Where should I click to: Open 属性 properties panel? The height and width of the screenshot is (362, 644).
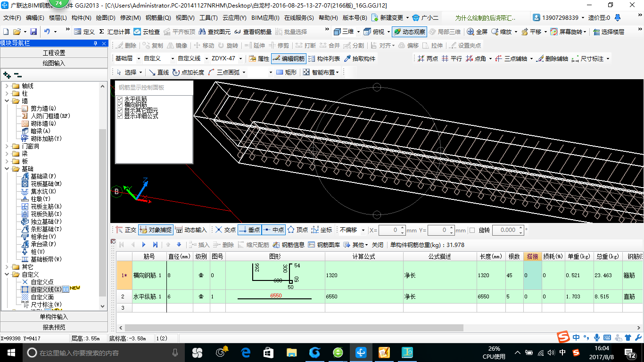pos(259,59)
